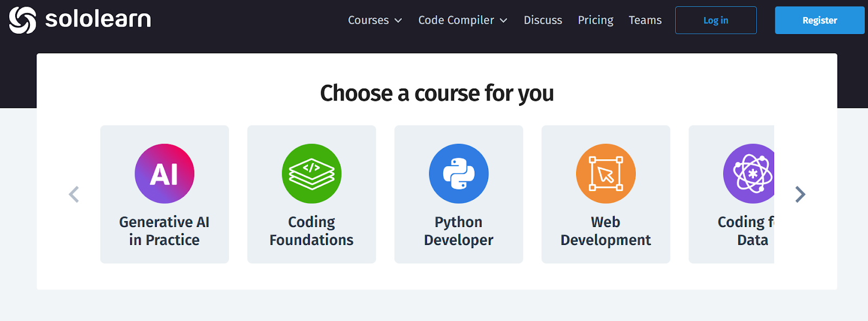This screenshot has height=321, width=868.
Task: Click the Log in button
Action: 716,20
